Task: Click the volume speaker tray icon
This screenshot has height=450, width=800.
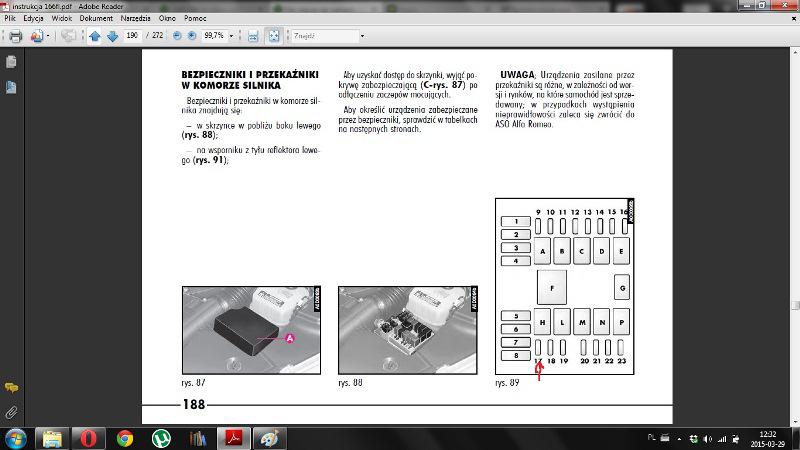Action: point(707,439)
